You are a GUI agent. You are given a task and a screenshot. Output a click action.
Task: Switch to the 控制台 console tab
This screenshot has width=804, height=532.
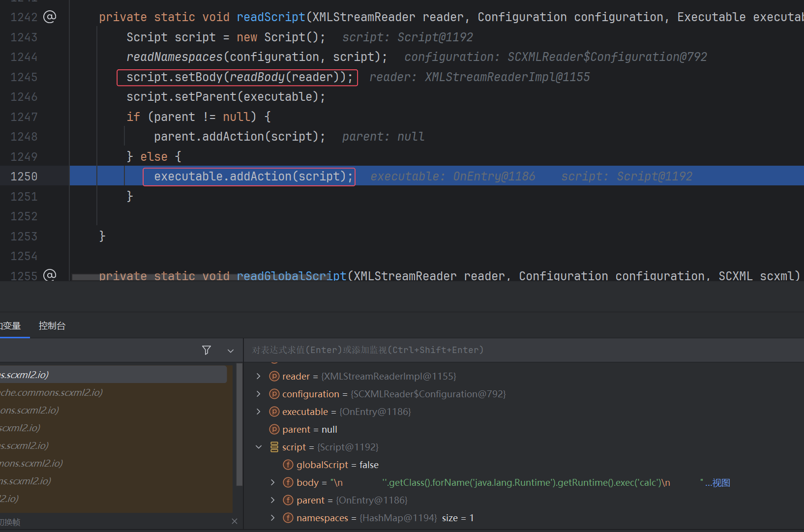52,325
